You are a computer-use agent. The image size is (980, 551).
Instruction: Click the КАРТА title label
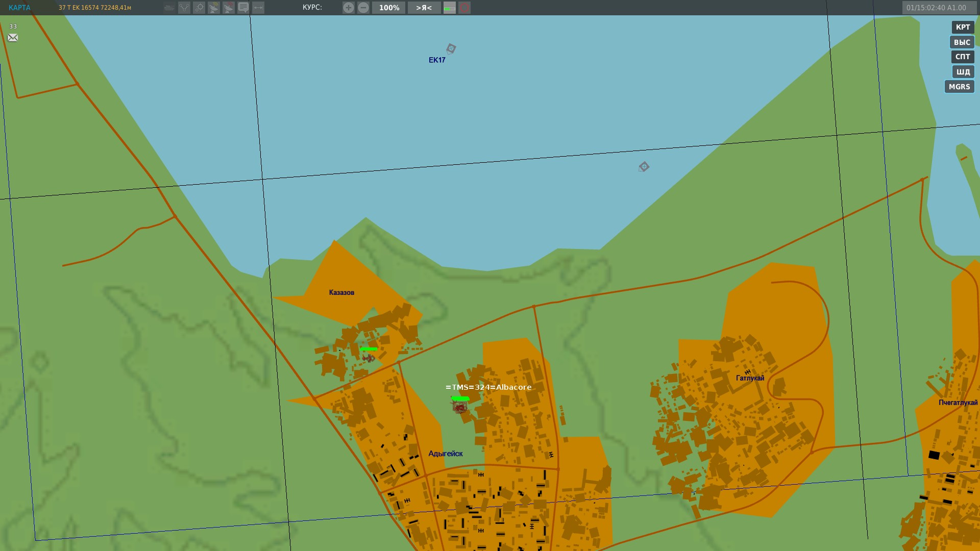(19, 8)
